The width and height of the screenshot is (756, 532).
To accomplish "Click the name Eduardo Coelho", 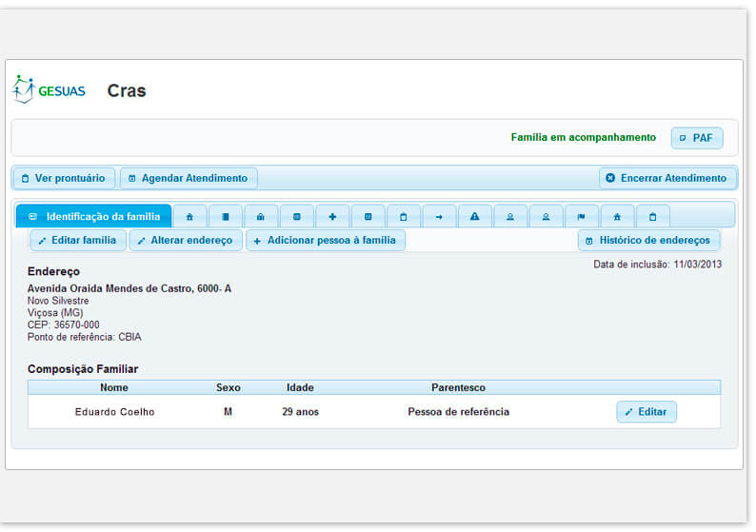I will click(115, 412).
